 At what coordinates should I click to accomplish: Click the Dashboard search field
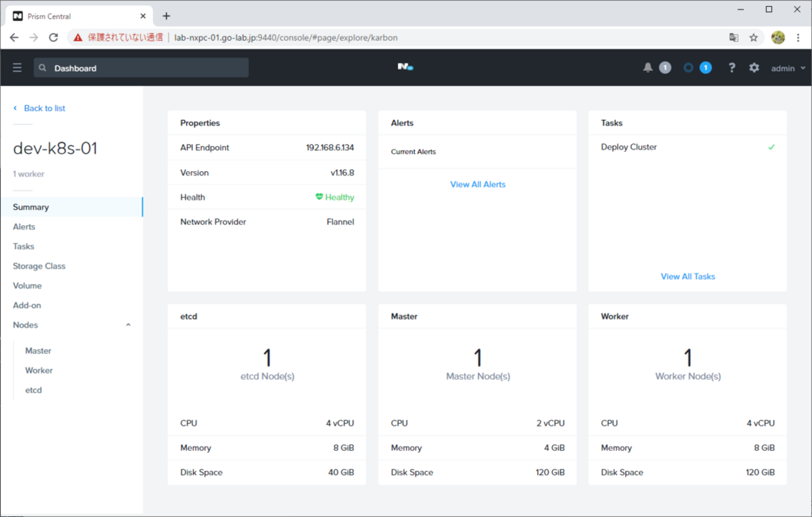pyautogui.click(x=141, y=68)
